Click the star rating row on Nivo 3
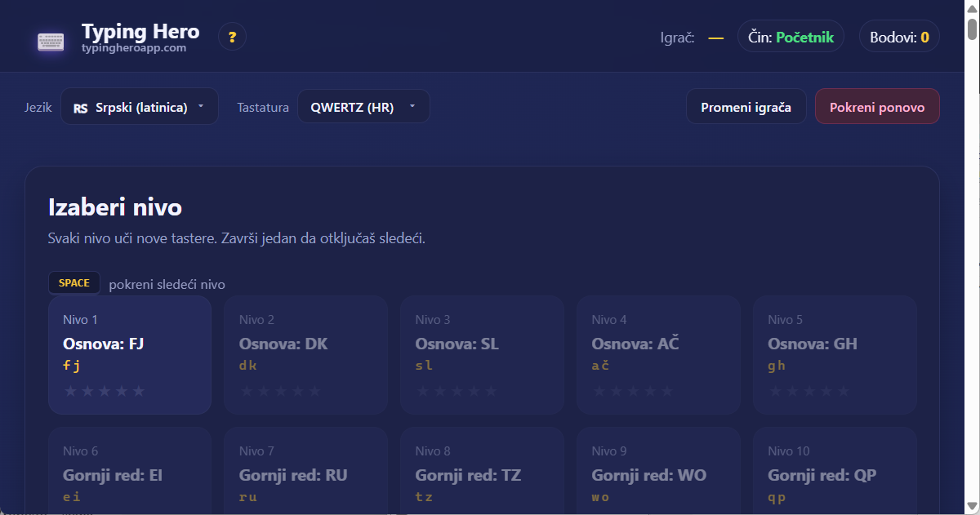This screenshot has width=980, height=515. point(457,391)
